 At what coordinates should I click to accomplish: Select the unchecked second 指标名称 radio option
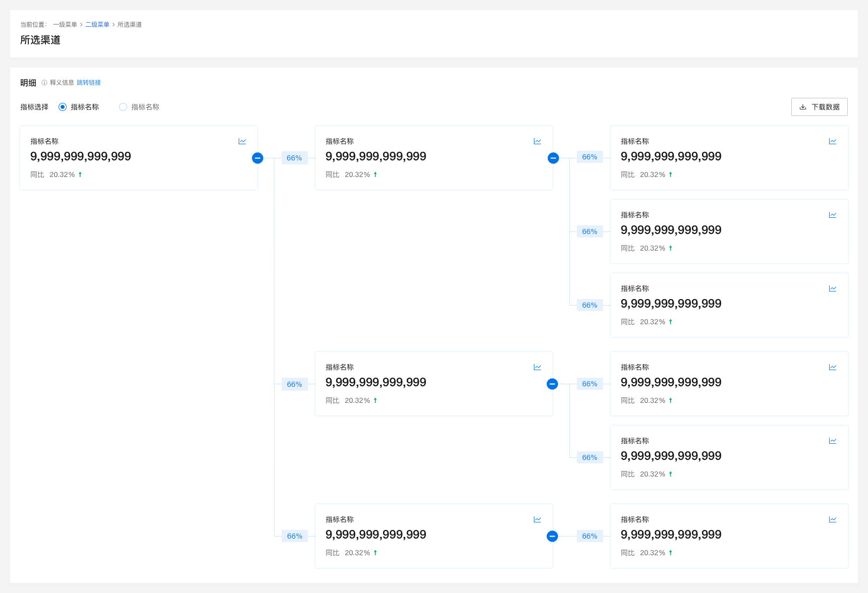[x=123, y=107]
